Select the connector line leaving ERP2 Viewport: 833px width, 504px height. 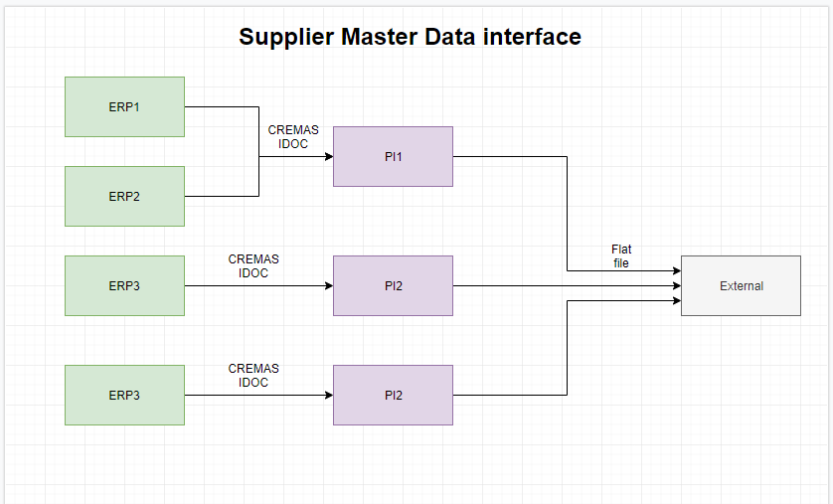(221, 196)
